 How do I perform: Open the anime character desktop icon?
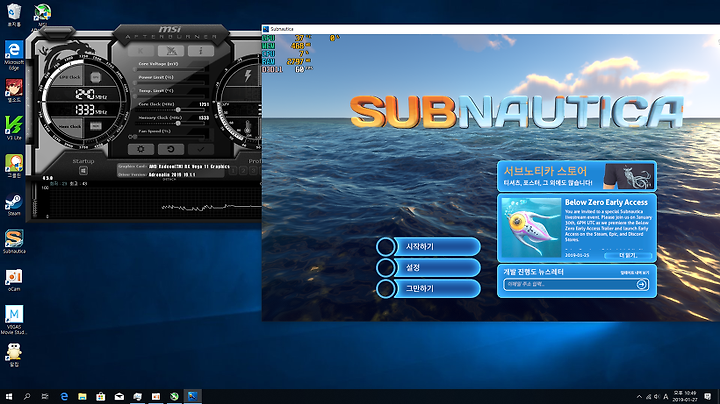(x=14, y=90)
